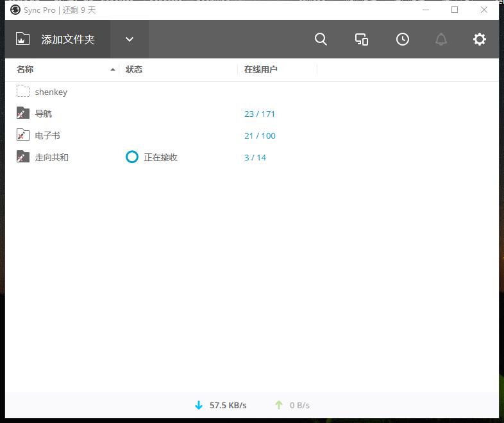
Task: Toggle the sort arrow in the 名称 column
Action: click(112, 69)
